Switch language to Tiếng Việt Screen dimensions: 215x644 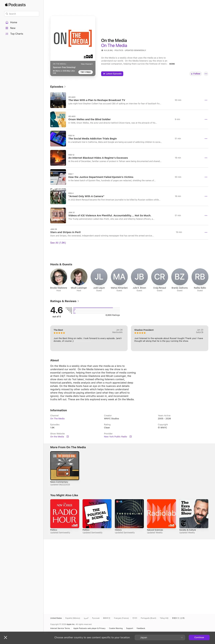(164, 618)
